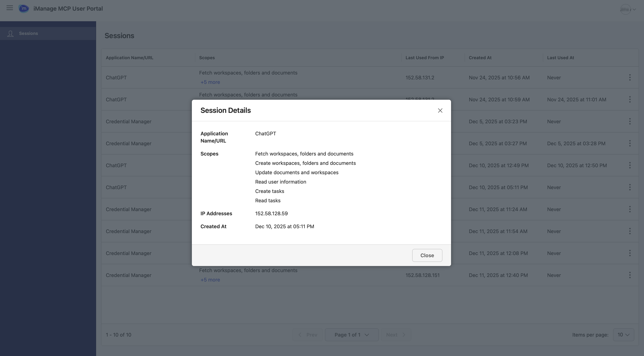Click 'Dec 5, 2025 at 03:23 PM' created cell
Screen dimensions: 644x356
(x=498, y=121)
